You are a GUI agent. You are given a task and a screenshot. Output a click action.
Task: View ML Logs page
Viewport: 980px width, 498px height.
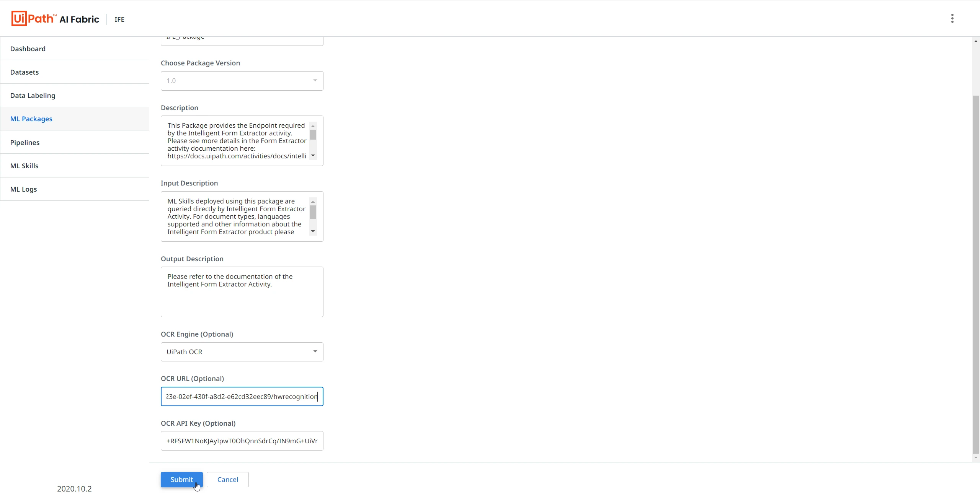(75, 189)
